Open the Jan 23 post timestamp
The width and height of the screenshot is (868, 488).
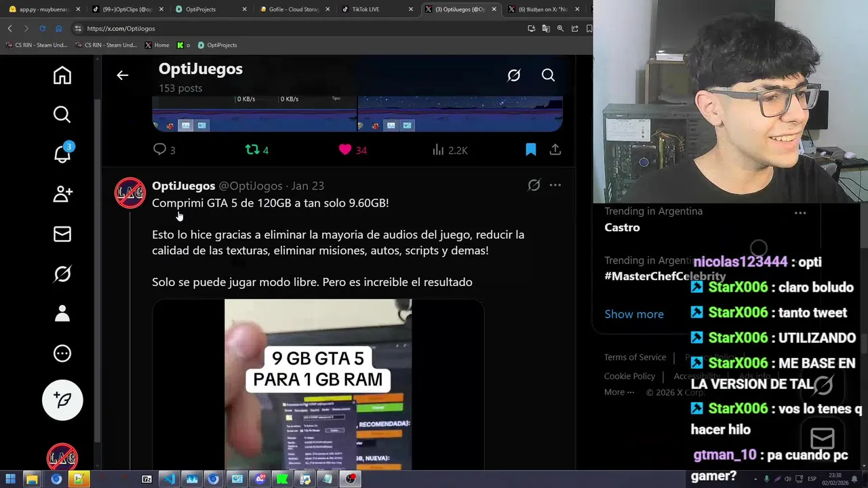click(308, 186)
